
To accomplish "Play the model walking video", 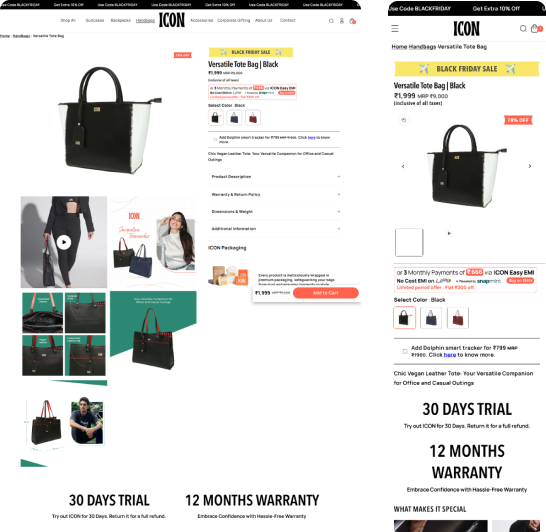I will pyautogui.click(x=64, y=242).
